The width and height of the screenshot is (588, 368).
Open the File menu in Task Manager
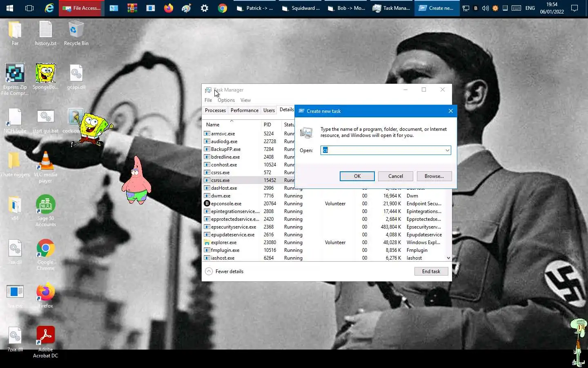(x=208, y=100)
